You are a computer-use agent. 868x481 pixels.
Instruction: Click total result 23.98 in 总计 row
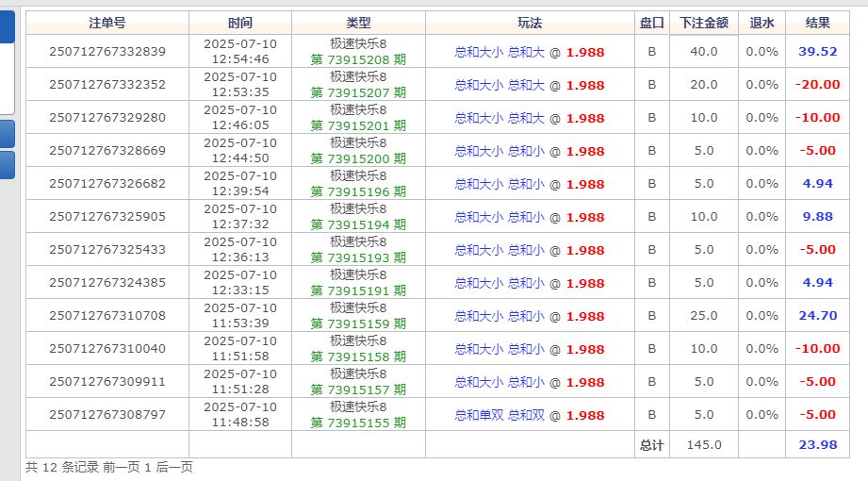click(x=817, y=445)
